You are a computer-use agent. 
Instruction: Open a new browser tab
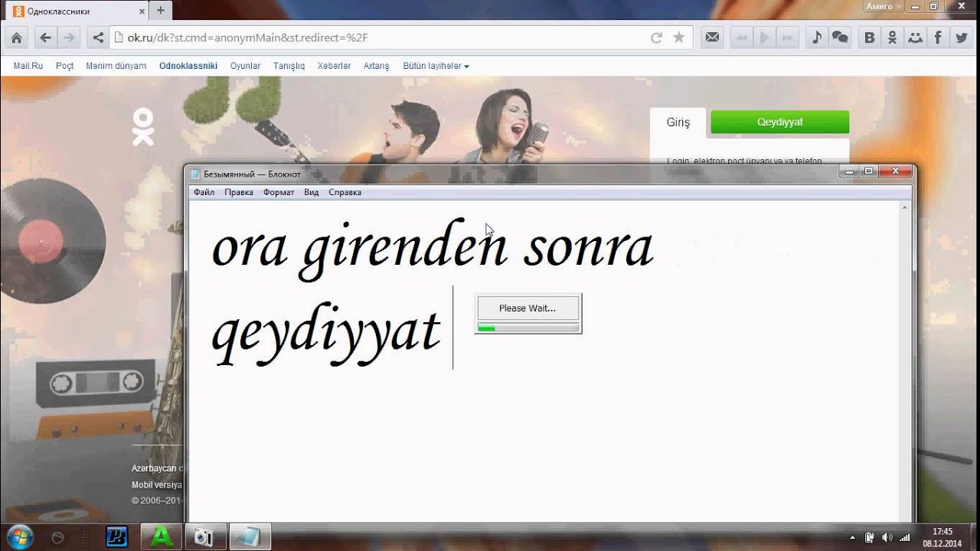coord(161,11)
